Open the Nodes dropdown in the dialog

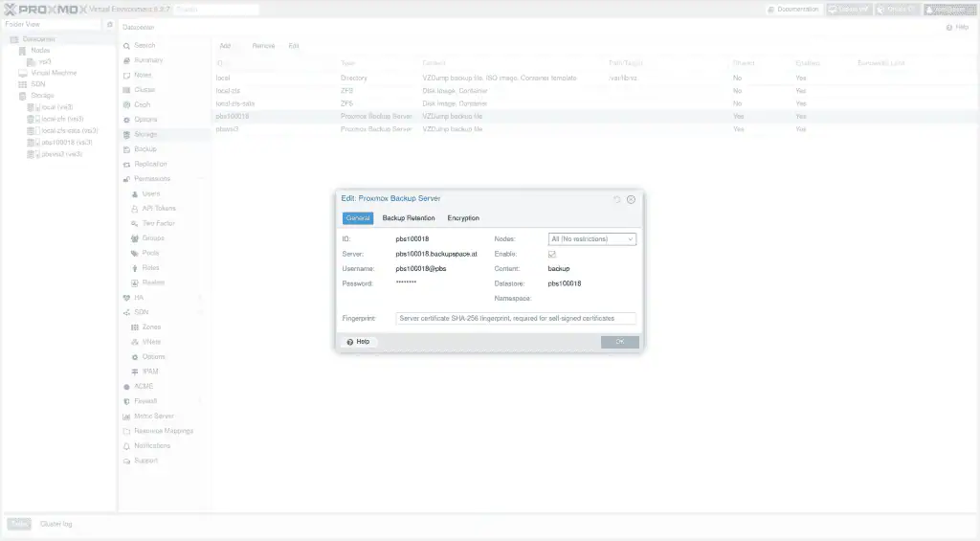[x=591, y=239]
